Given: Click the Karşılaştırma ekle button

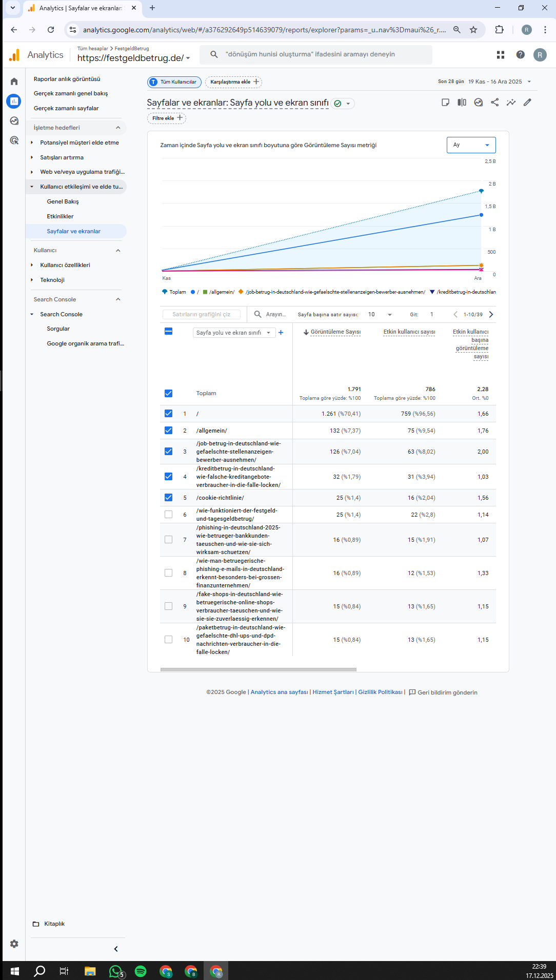Looking at the screenshot, I should 233,82.
